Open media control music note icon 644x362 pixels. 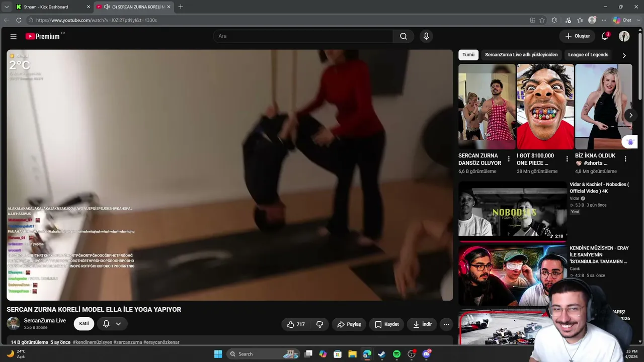pyautogui.click(x=568, y=20)
